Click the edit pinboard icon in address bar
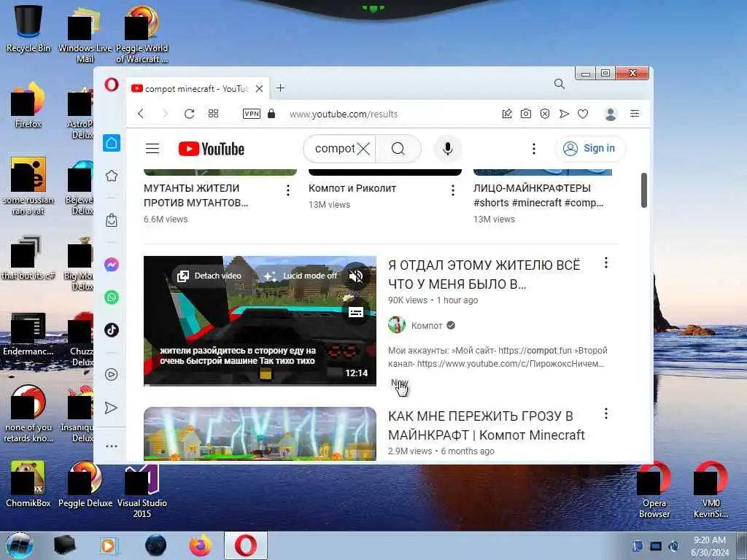Viewport: 747px width, 560px height. [507, 114]
